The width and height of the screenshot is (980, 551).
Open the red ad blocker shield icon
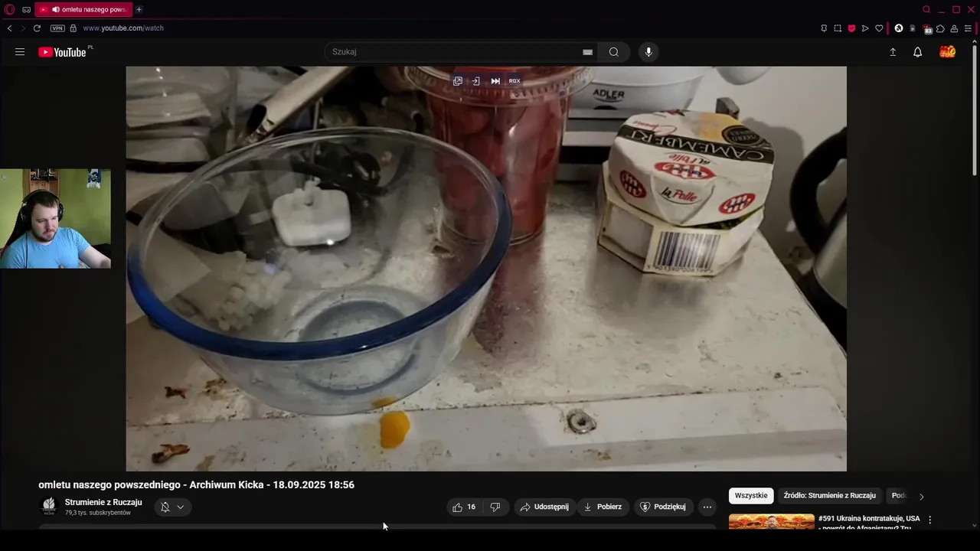click(851, 28)
